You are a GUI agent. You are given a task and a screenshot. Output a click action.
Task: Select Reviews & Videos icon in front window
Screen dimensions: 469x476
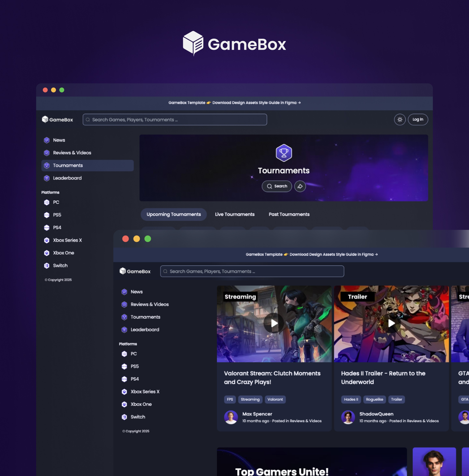[124, 304]
